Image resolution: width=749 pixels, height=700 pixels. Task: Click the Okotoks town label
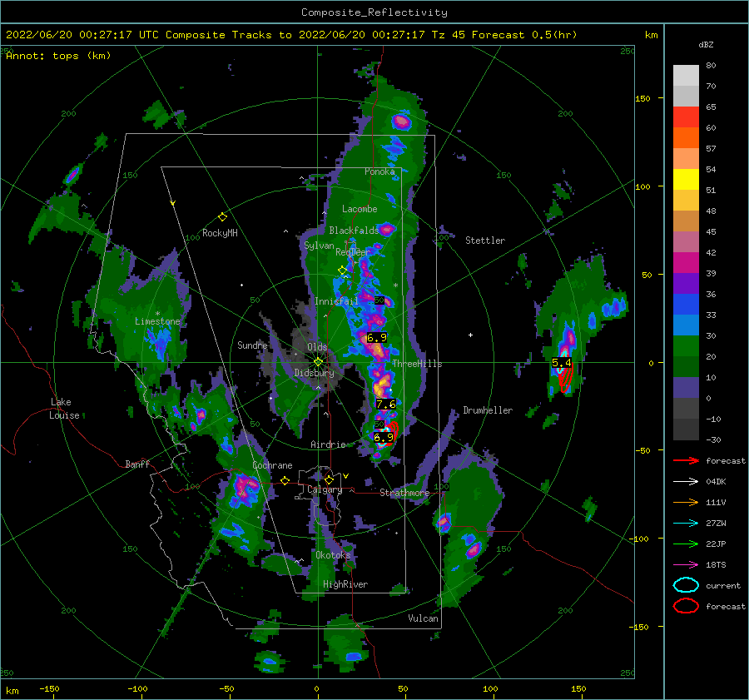[x=333, y=554]
